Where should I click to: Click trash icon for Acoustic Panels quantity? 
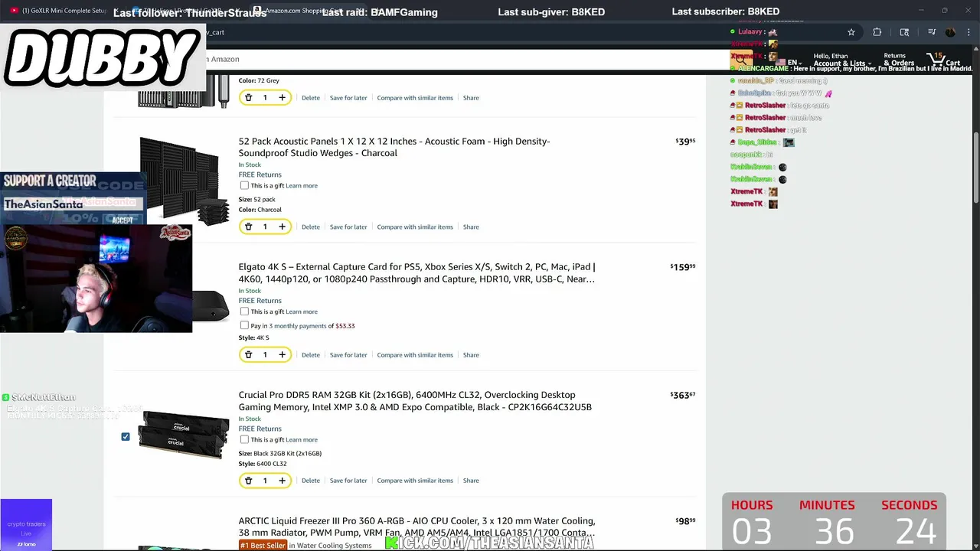pos(248,227)
